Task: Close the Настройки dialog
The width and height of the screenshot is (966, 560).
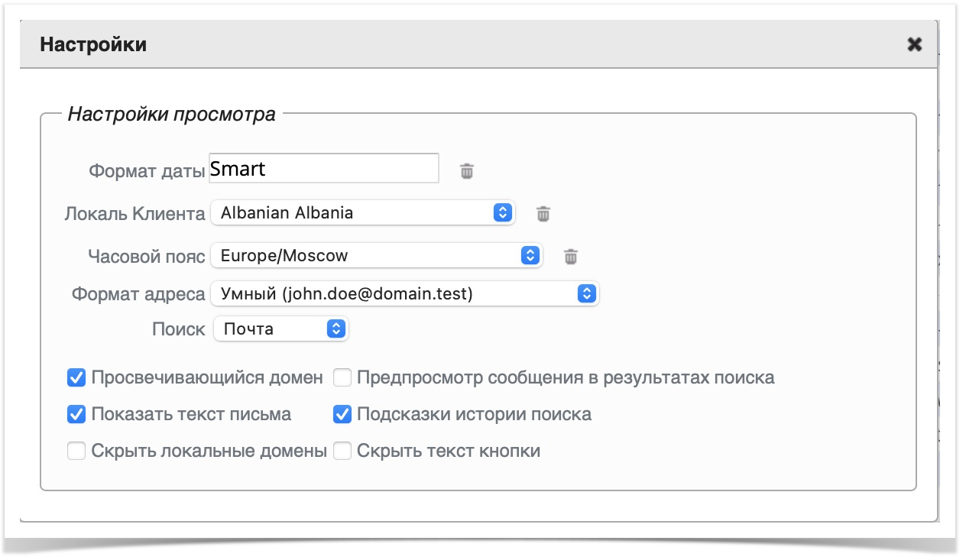Action: point(914,45)
